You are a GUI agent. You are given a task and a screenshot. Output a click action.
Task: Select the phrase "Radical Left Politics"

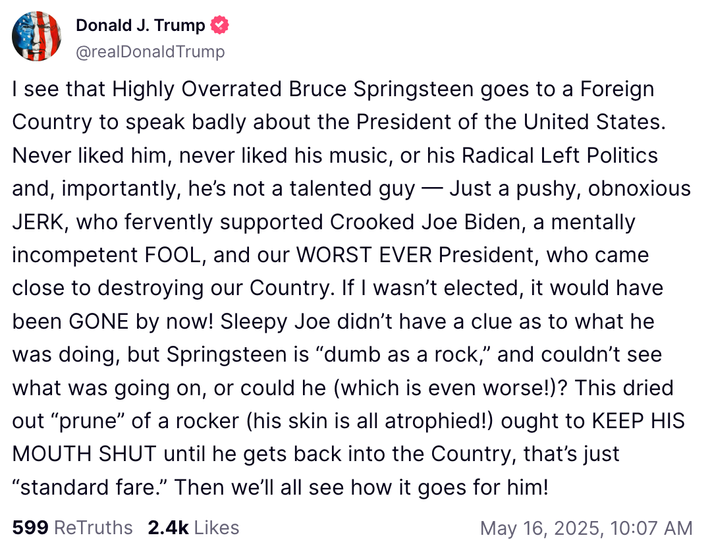point(560,155)
